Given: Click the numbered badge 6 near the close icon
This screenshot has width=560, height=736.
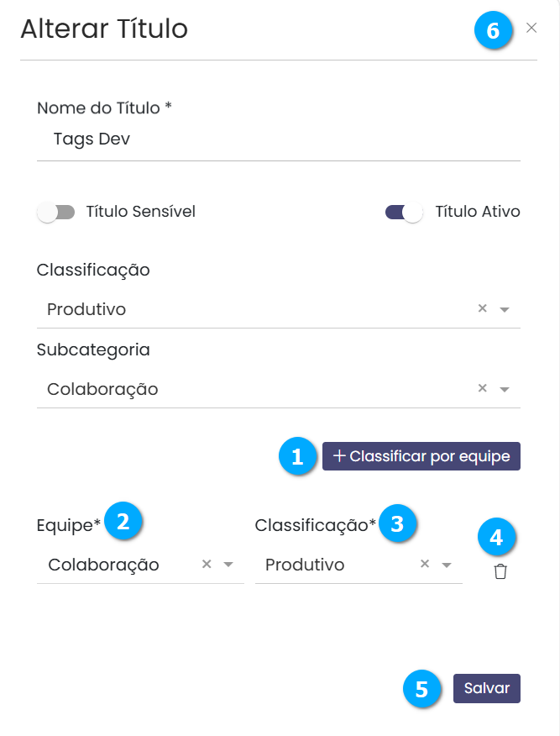Looking at the screenshot, I should click(x=493, y=30).
